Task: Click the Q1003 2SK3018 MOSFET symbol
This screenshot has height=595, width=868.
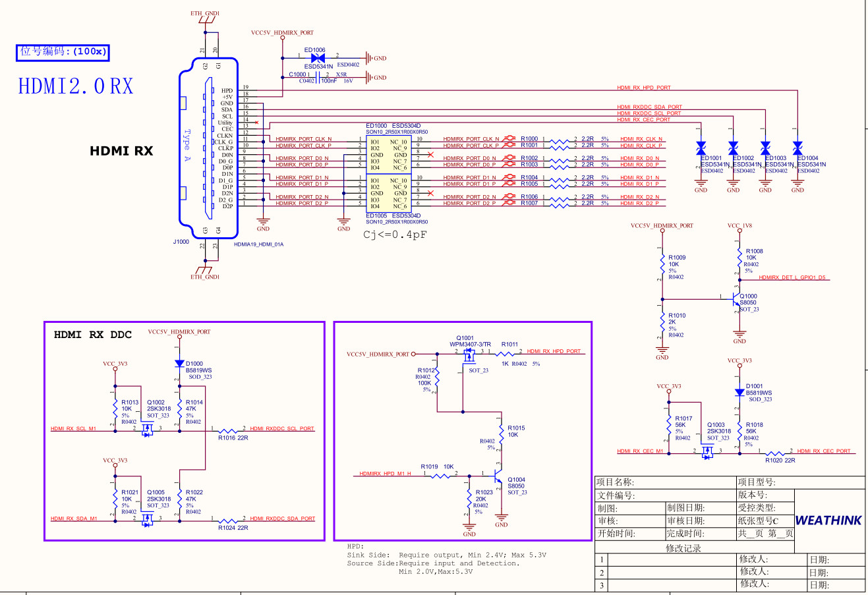Action: pyautogui.click(x=707, y=452)
